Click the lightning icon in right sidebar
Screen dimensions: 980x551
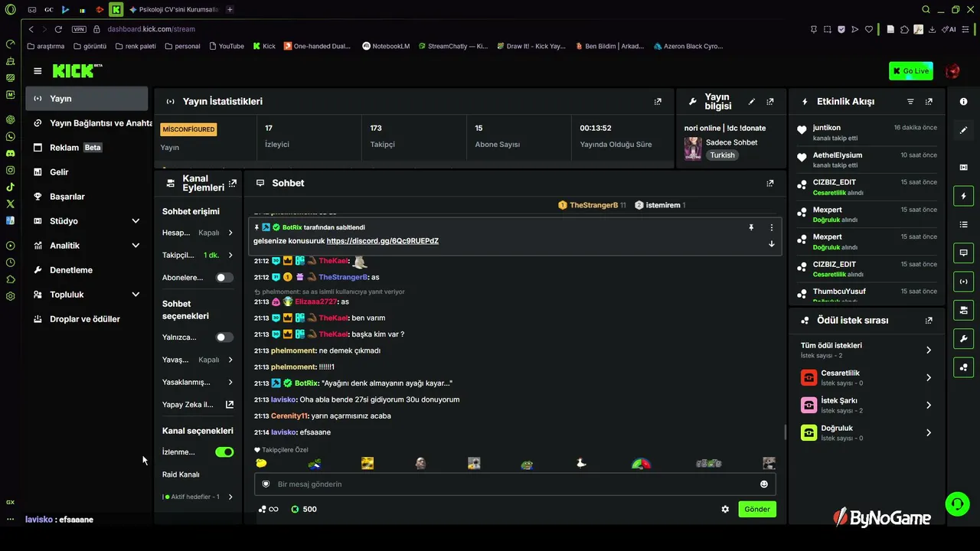[x=963, y=196]
